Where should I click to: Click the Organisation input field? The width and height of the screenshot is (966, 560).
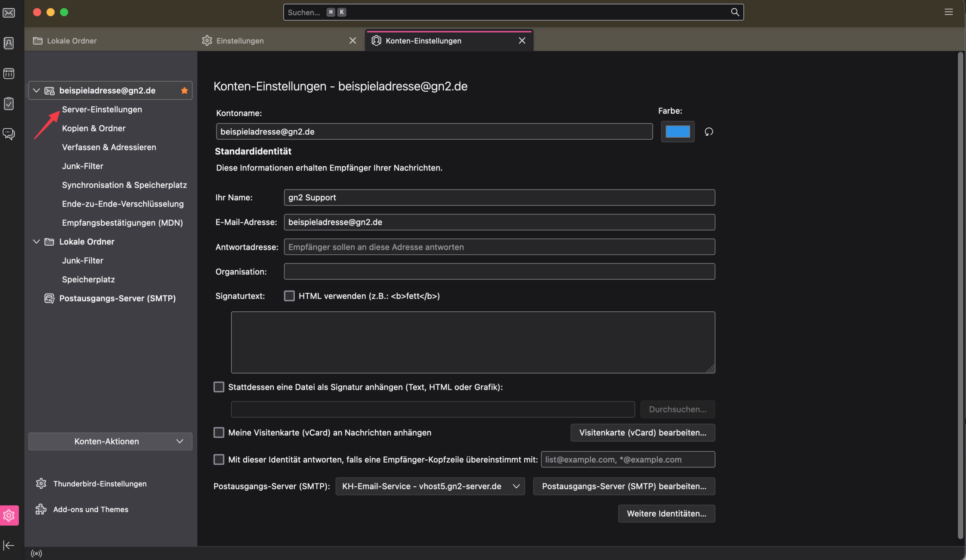coord(500,271)
